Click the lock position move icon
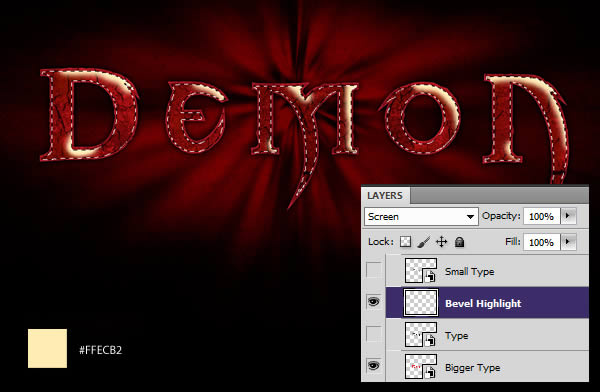The height and width of the screenshot is (392, 600). click(x=442, y=242)
